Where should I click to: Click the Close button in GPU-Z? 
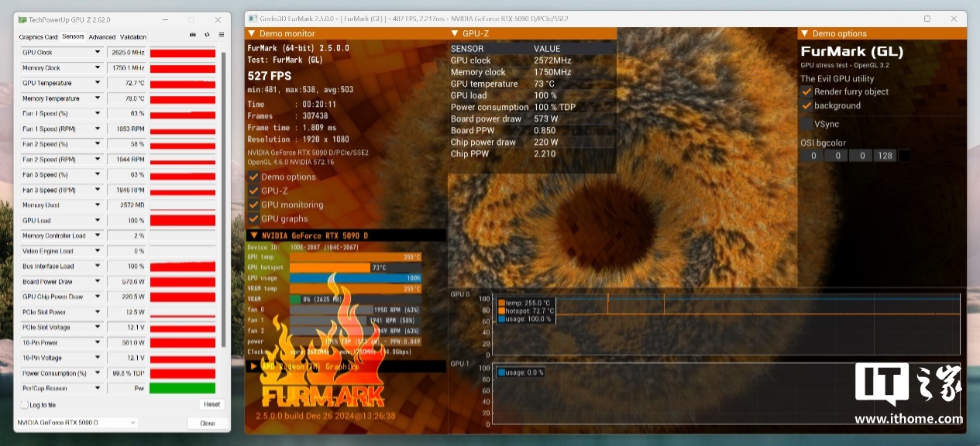pyautogui.click(x=208, y=424)
